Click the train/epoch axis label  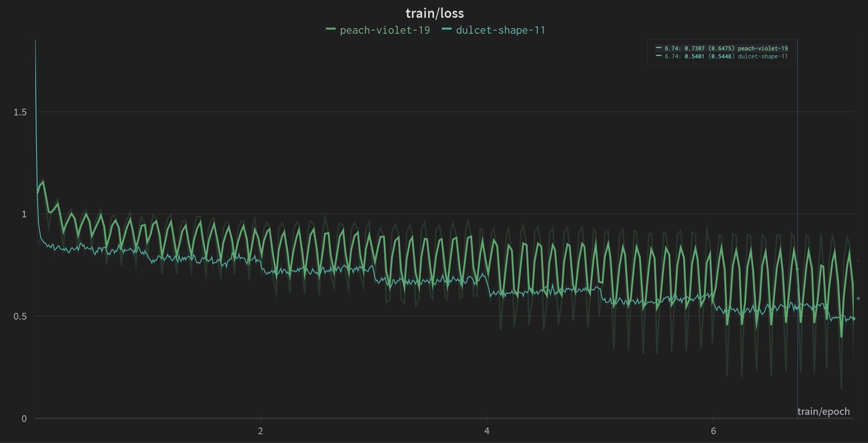[824, 412]
